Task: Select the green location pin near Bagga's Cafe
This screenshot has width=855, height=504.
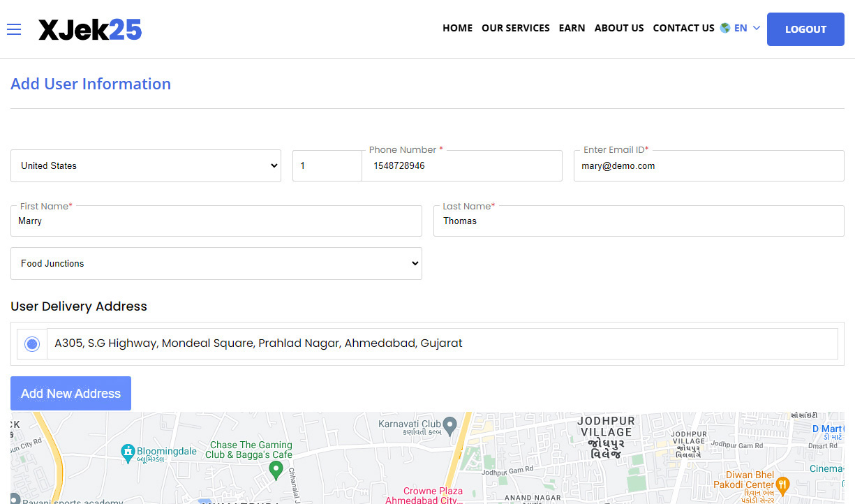Action: (277, 470)
